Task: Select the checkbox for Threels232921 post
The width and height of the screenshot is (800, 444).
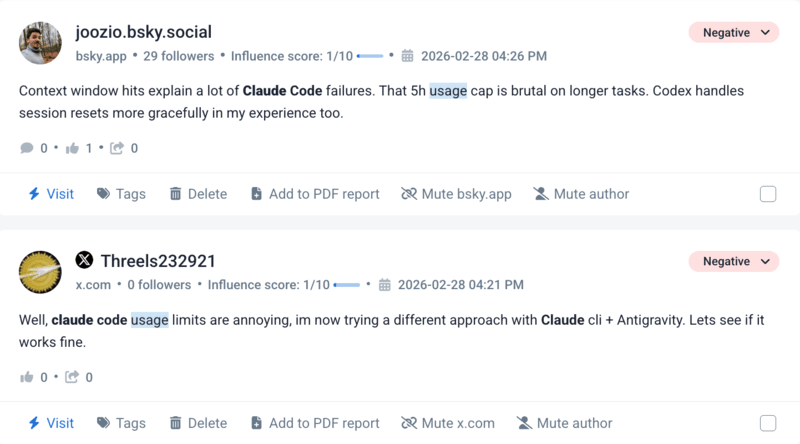Action: pos(768,423)
